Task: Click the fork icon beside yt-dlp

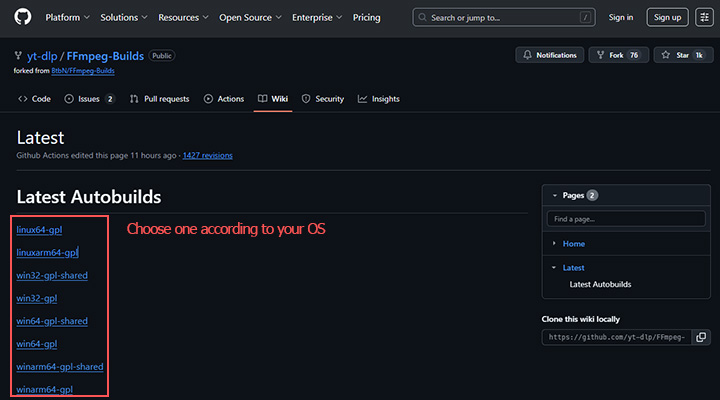Action: coord(18,56)
